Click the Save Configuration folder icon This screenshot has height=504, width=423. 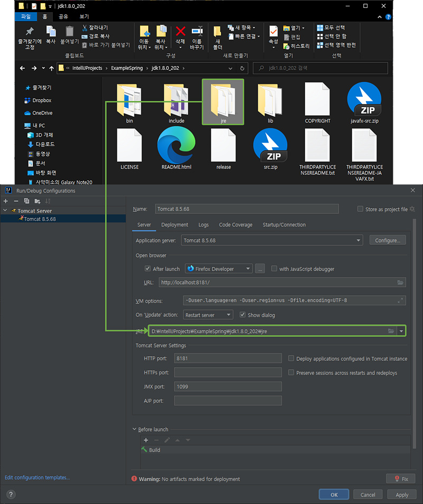[x=38, y=201]
